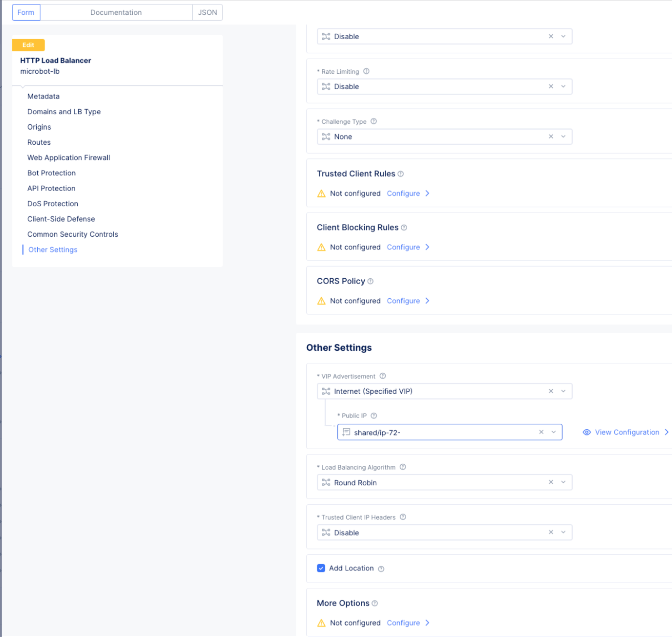This screenshot has width=672, height=637.
Task: Configure the Trusted Client Rules
Action: point(403,193)
